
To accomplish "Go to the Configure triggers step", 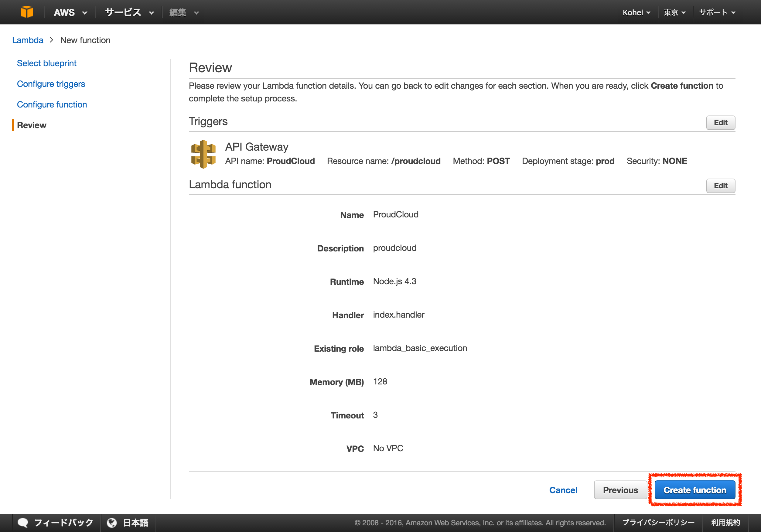I will pyautogui.click(x=51, y=84).
